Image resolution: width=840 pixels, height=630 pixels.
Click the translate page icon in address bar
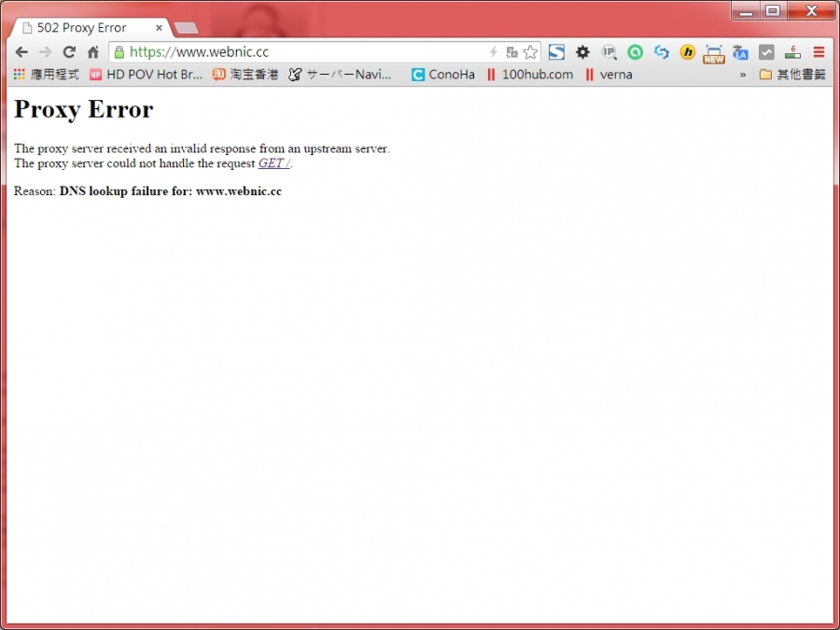pyautogui.click(x=511, y=52)
